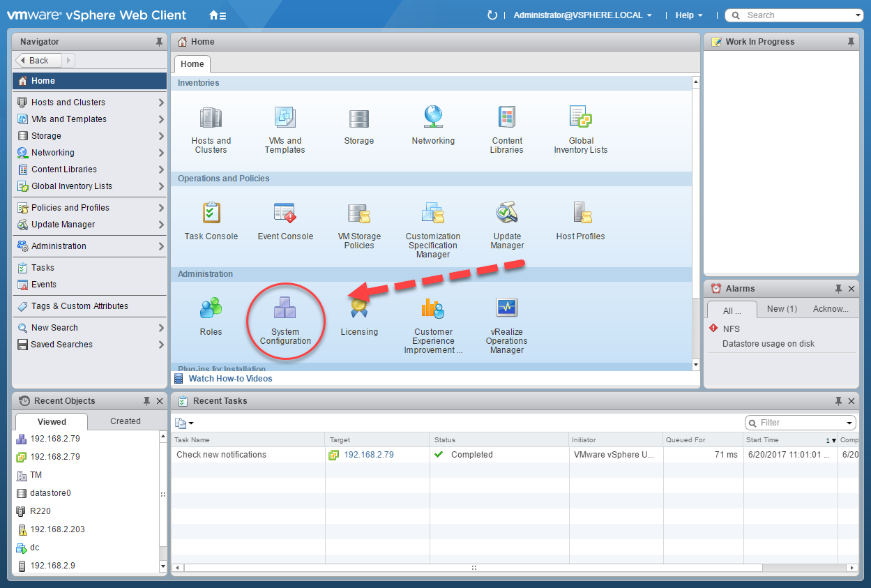The image size is (871, 588).
Task: Open the Content Libraries icon
Action: click(x=506, y=119)
